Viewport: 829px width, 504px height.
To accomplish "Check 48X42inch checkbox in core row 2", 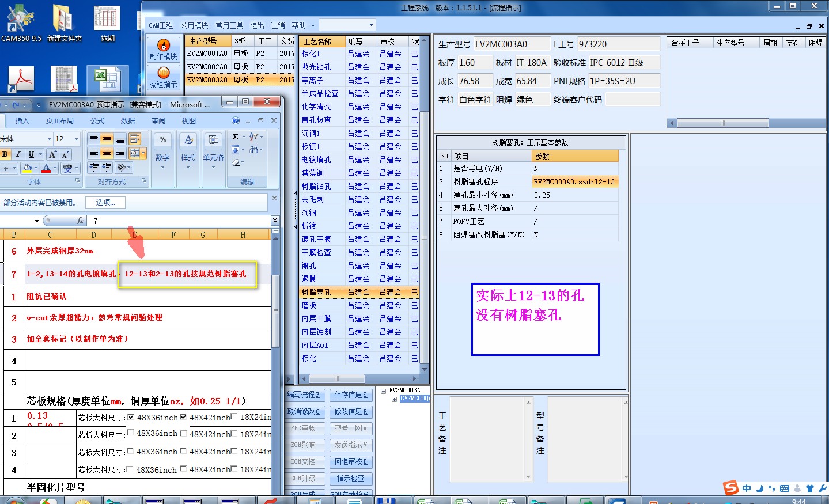I will click(183, 433).
